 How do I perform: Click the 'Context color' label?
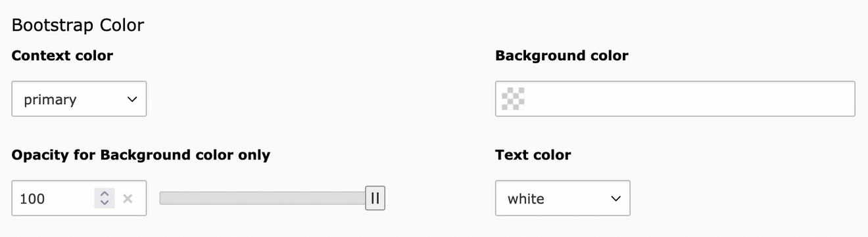pyautogui.click(x=62, y=56)
